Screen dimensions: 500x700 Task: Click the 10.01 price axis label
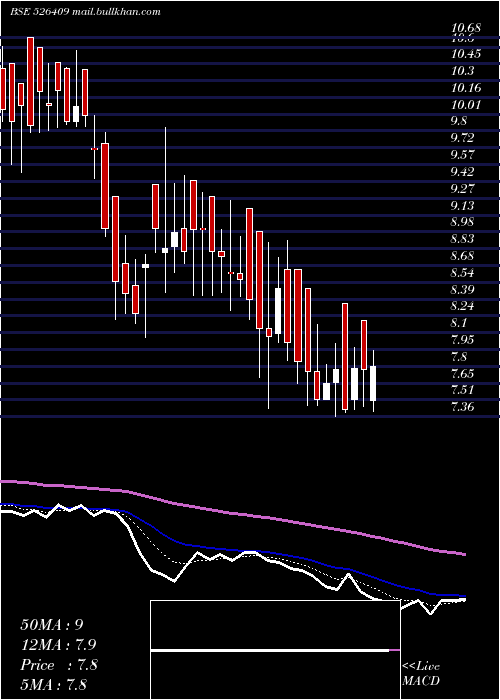(466, 104)
